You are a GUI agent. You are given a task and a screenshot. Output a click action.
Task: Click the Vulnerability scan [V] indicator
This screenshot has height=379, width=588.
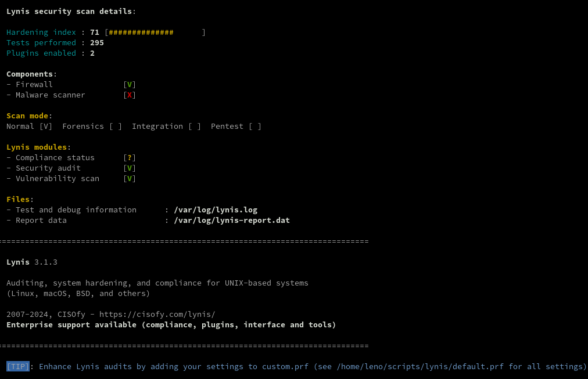(130, 179)
